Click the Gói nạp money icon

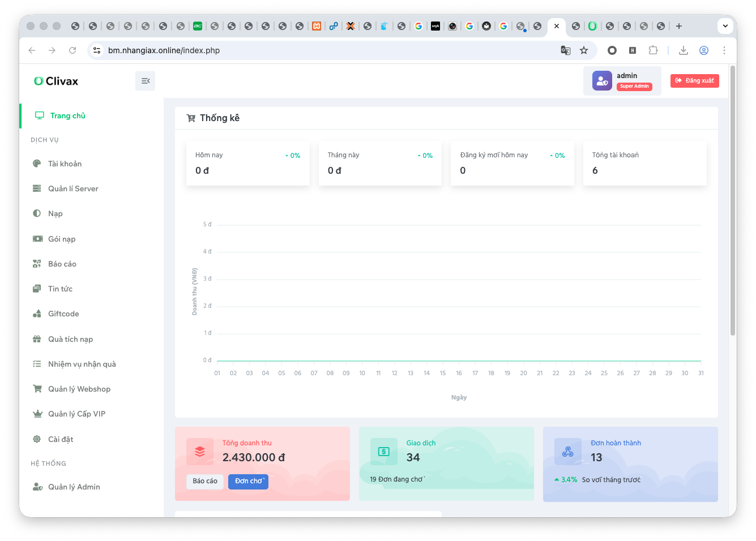pos(37,239)
